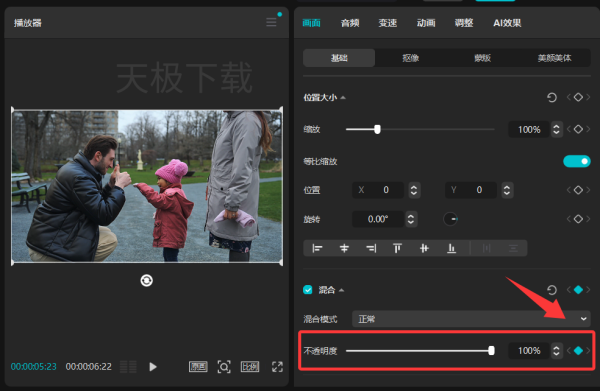This screenshot has height=391, width=600.
Task: Click the 比例 ratio button in player
Action: [250, 367]
